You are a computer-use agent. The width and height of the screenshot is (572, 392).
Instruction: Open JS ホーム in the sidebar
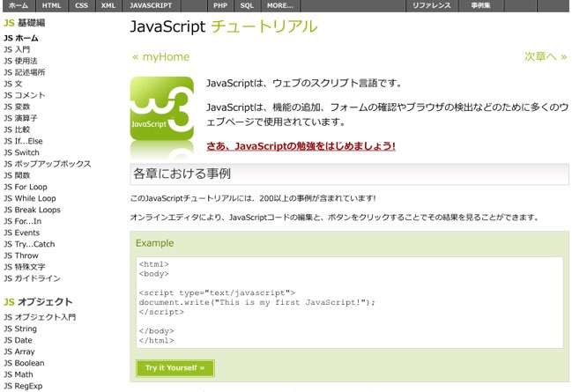tap(21, 38)
